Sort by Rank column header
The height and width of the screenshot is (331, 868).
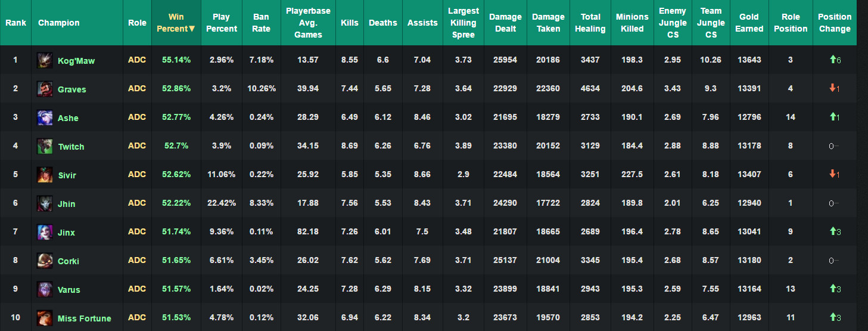coord(15,23)
